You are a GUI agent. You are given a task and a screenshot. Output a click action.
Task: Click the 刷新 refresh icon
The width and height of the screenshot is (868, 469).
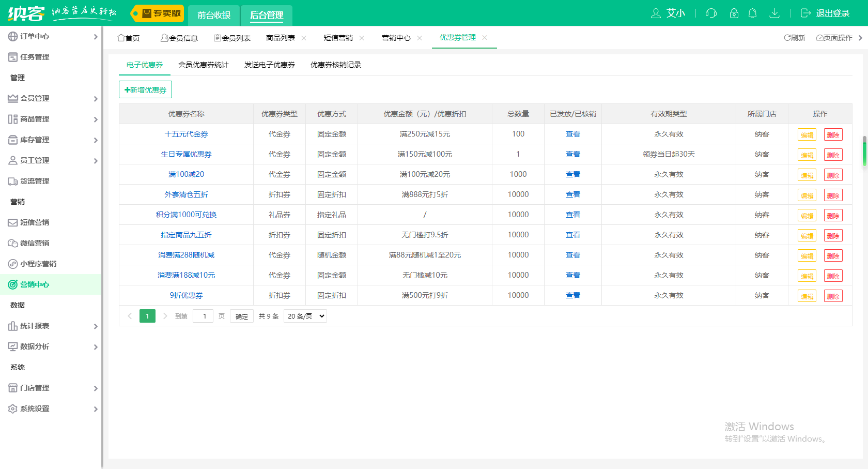pos(787,38)
